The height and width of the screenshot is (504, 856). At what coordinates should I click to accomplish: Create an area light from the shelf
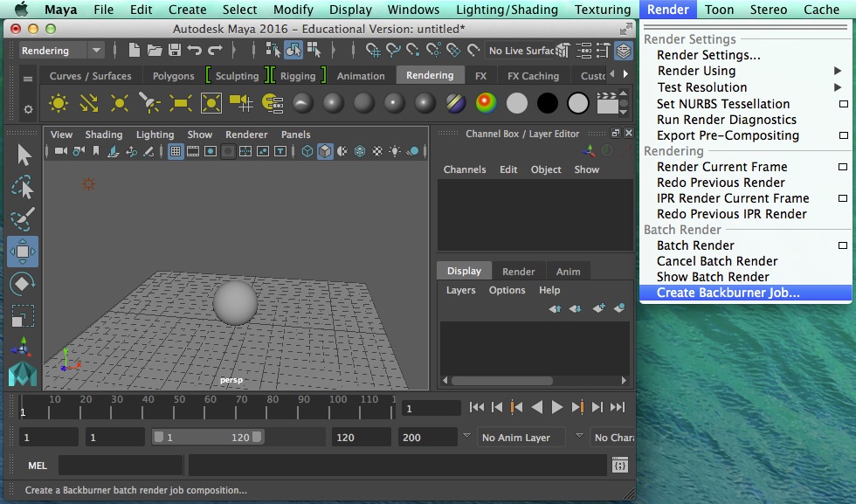(180, 103)
